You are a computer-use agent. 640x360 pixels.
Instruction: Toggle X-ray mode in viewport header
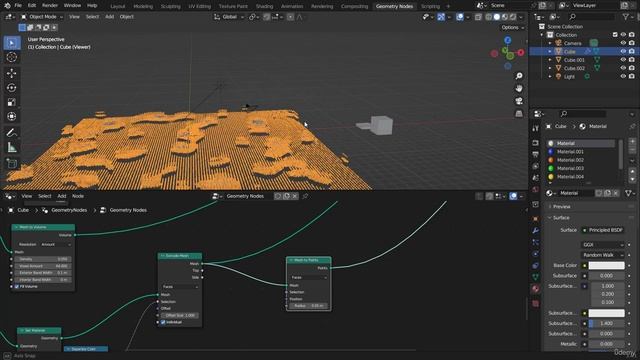pos(478,17)
